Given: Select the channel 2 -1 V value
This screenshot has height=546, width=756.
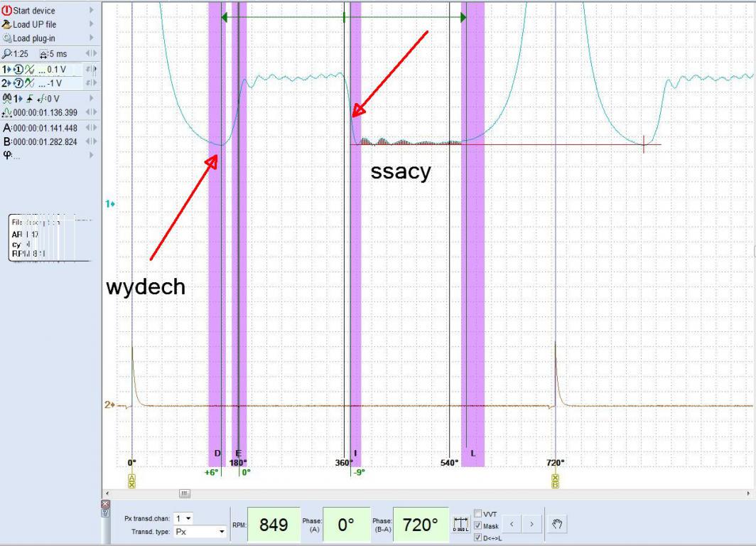Looking at the screenshot, I should [x=55, y=83].
